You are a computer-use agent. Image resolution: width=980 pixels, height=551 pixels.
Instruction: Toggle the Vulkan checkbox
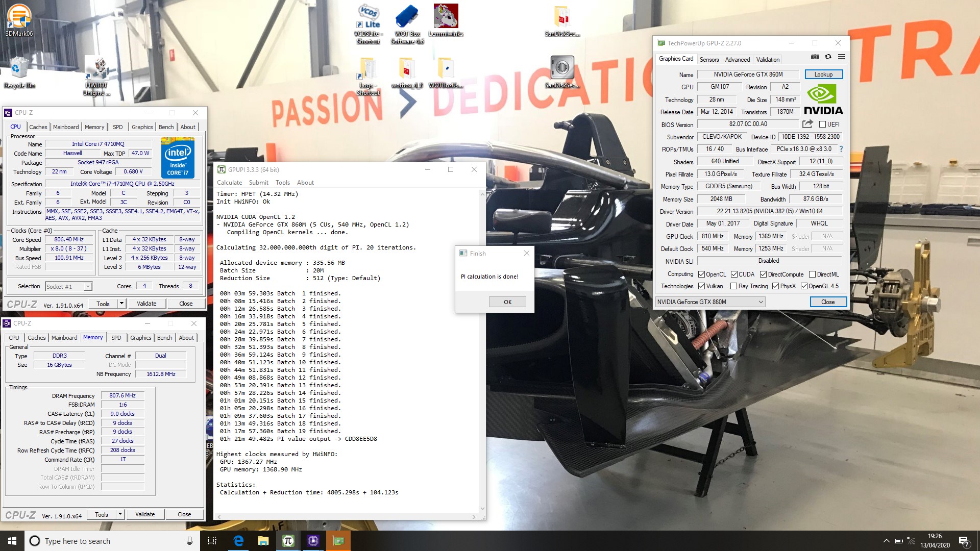pyautogui.click(x=701, y=286)
